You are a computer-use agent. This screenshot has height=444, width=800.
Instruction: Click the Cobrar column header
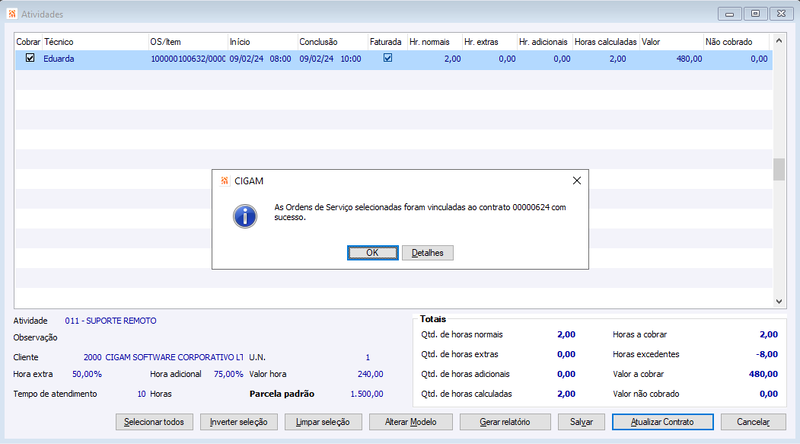pyautogui.click(x=28, y=42)
